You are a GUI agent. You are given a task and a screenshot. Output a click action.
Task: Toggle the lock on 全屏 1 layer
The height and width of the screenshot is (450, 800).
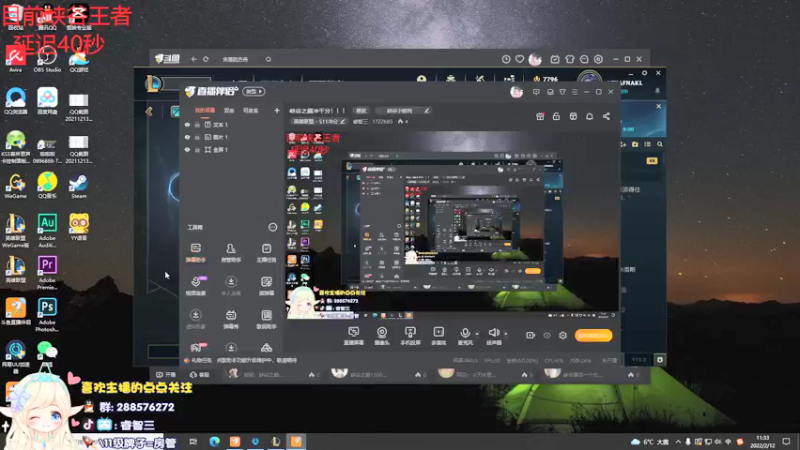[x=197, y=149]
